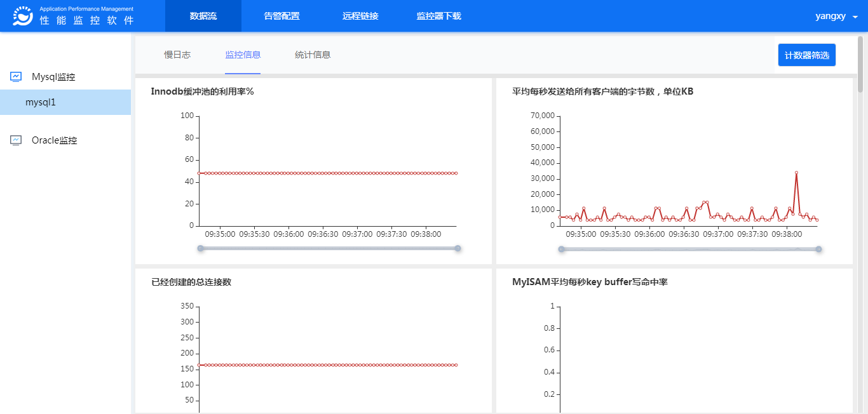Open the yangxy user dropdown

[836, 17]
